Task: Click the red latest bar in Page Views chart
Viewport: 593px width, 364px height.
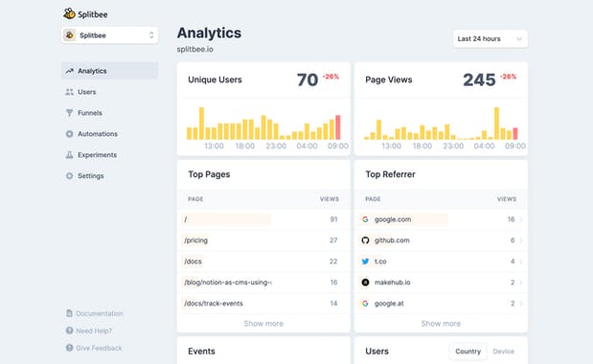Action: click(515, 134)
